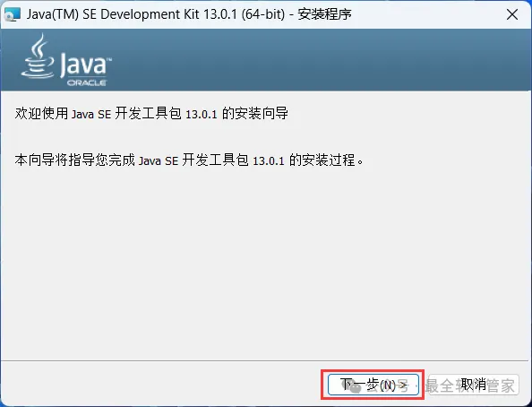The width and height of the screenshot is (532, 407).
Task: Click the installer icon in the title bar
Action: point(13,14)
